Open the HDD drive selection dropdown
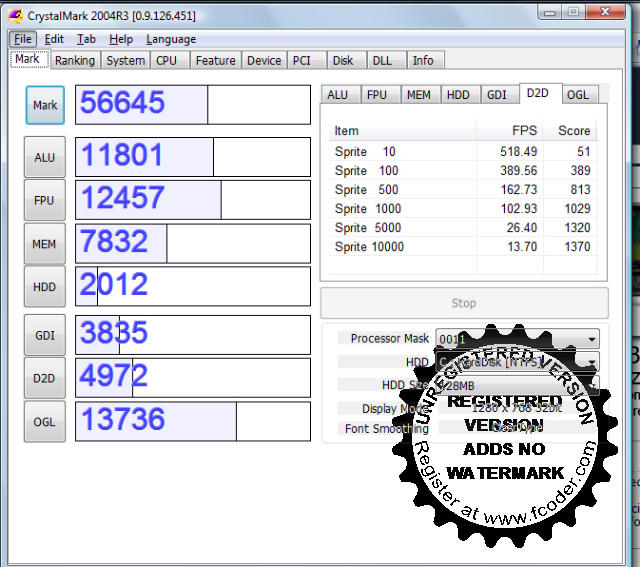The image size is (640, 567). (517, 362)
